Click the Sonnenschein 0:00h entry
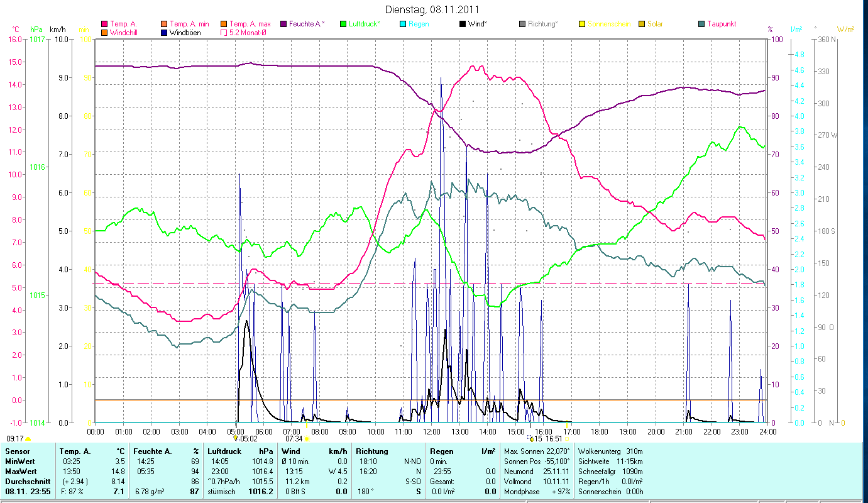 pos(610,492)
